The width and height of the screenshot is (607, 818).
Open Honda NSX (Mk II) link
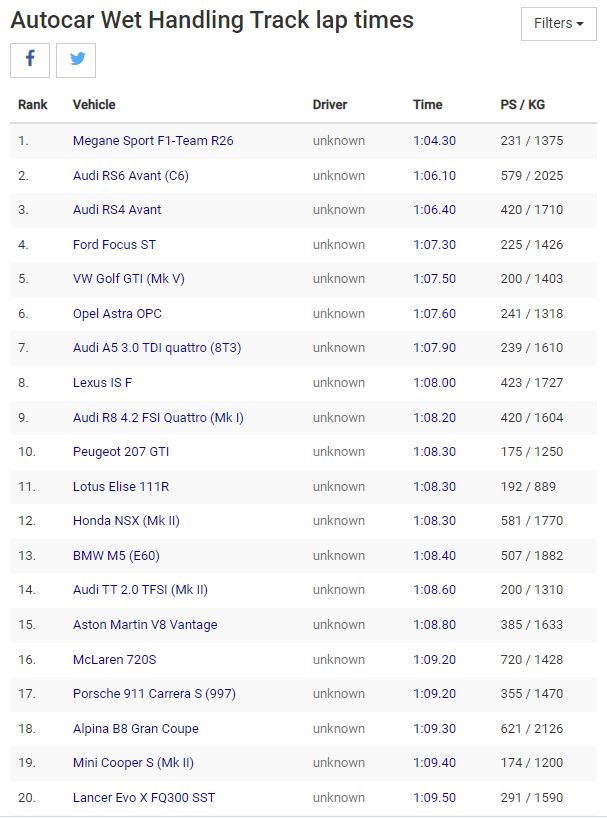[126, 521]
